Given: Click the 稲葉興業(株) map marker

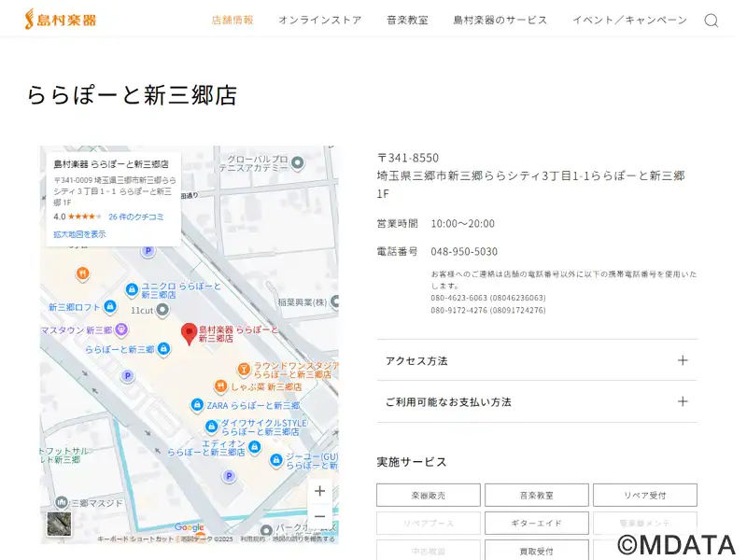Looking at the screenshot, I should pos(335,301).
